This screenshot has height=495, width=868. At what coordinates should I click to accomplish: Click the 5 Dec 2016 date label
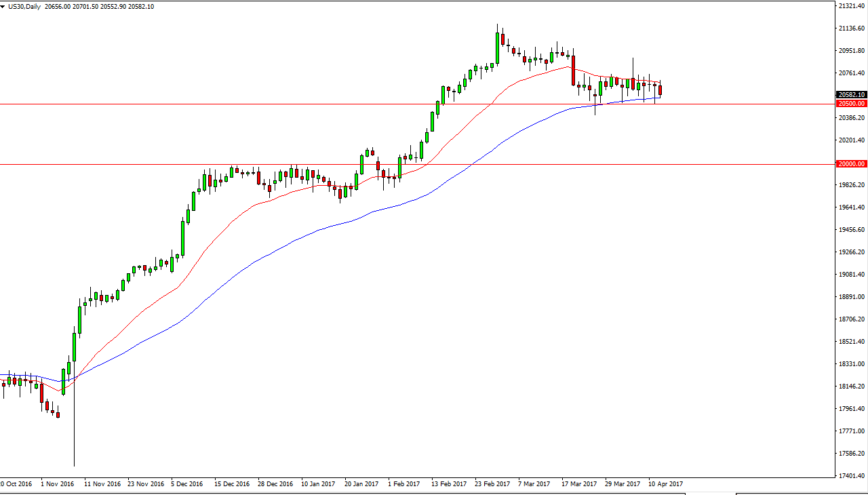pos(187,484)
